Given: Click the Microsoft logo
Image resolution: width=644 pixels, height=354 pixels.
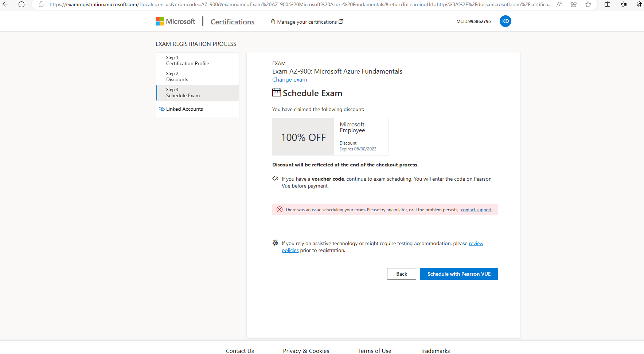Looking at the screenshot, I should [175, 21].
